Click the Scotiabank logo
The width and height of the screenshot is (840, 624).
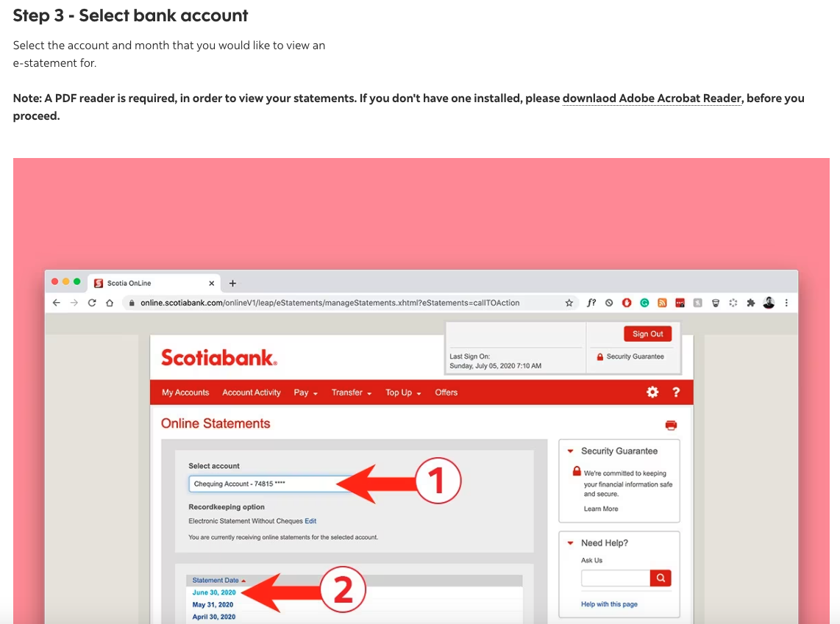coord(219,357)
